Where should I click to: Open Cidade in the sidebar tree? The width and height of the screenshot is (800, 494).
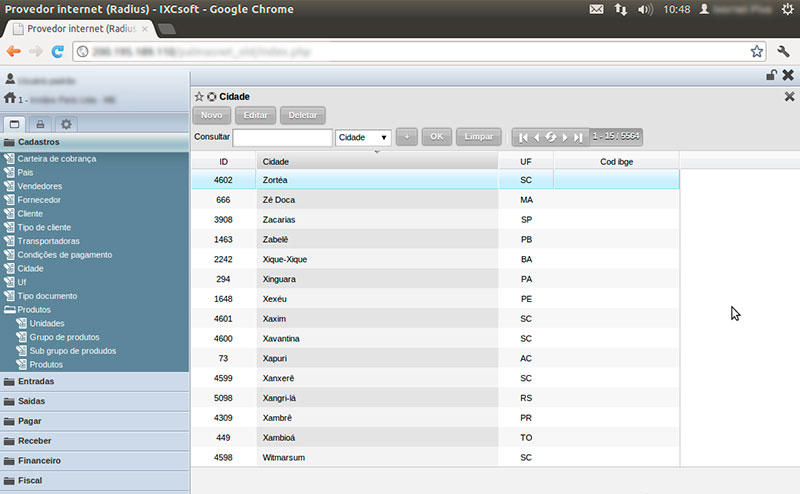[30, 268]
